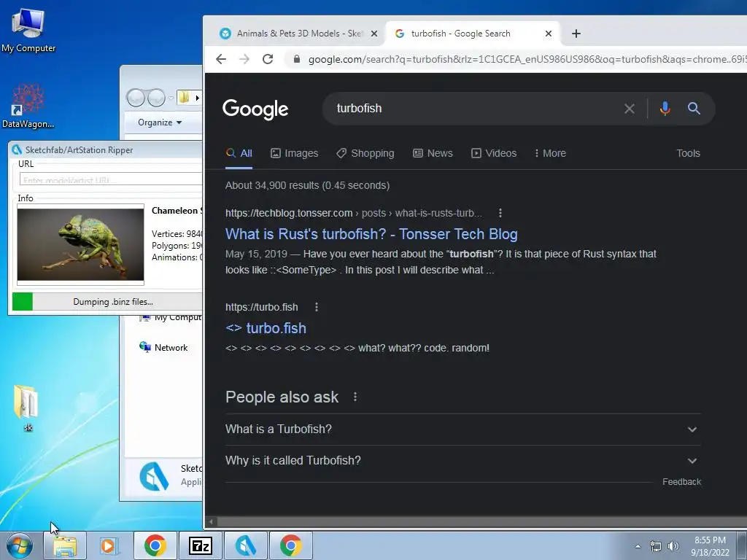
Task: Click the network tray icon
Action: pyautogui.click(x=656, y=546)
